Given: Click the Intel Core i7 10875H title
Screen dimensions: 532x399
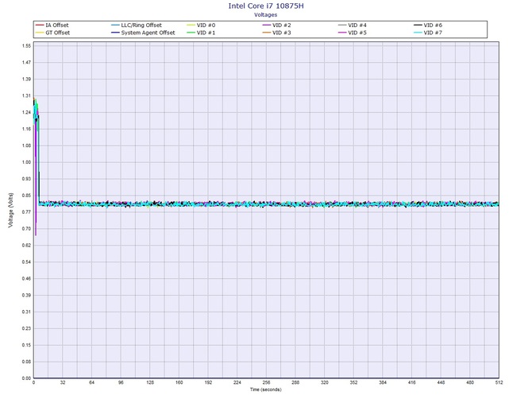Looking at the screenshot, I should [266, 6].
